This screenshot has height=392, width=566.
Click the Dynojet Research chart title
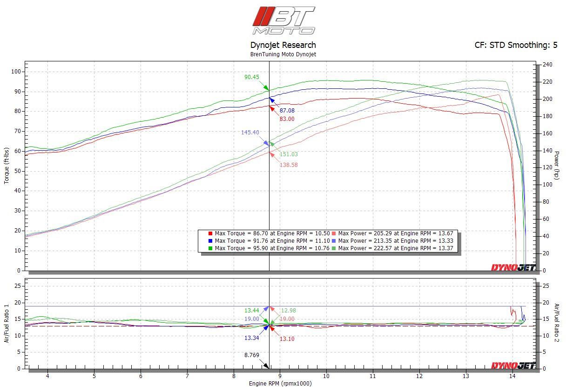[283, 45]
